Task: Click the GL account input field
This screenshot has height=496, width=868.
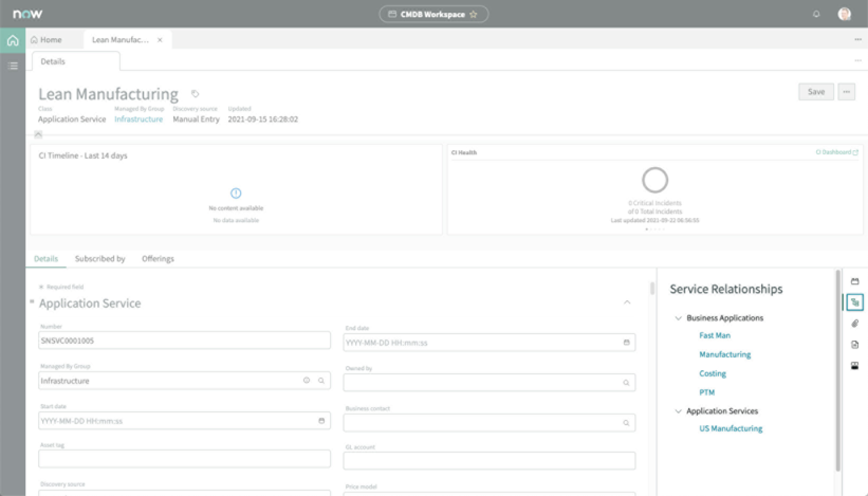Action: coord(490,461)
